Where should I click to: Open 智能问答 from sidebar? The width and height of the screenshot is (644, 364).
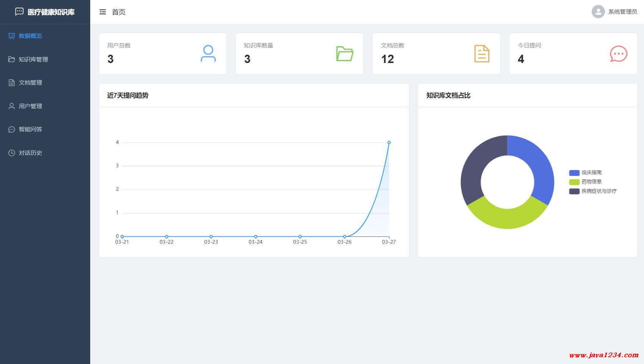[x=30, y=129]
